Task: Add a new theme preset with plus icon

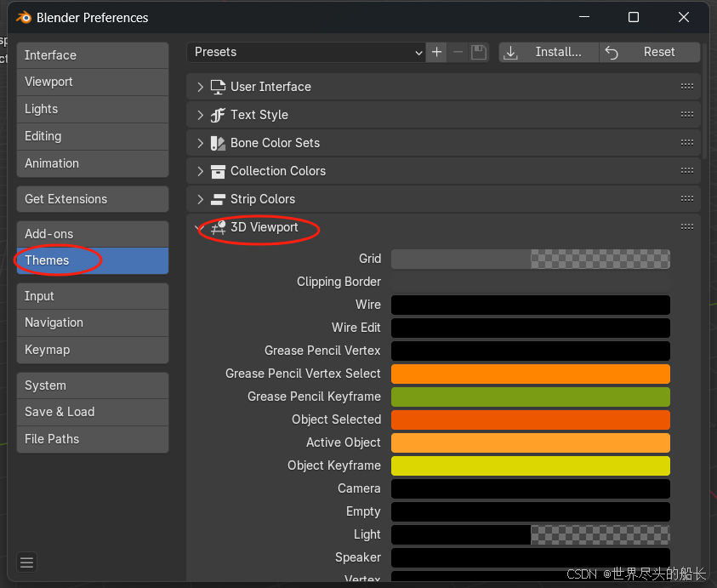Action: (436, 52)
